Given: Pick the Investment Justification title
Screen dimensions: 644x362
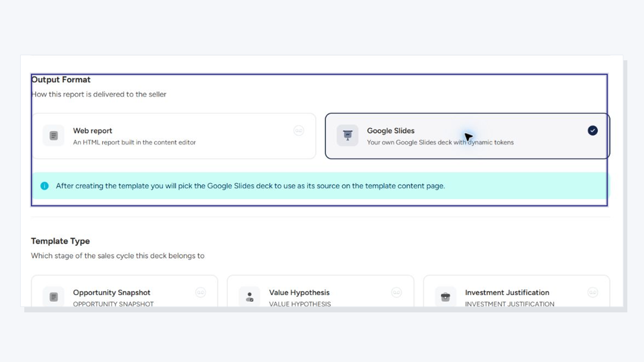Looking at the screenshot, I should pyautogui.click(x=507, y=293).
